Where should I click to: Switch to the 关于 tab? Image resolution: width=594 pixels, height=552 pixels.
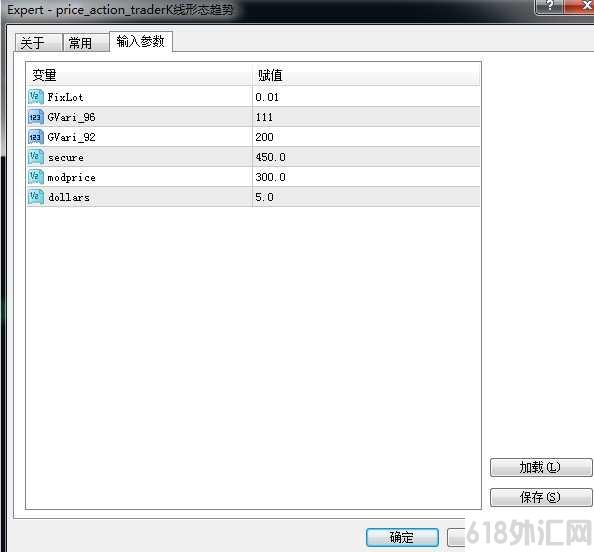pos(38,42)
